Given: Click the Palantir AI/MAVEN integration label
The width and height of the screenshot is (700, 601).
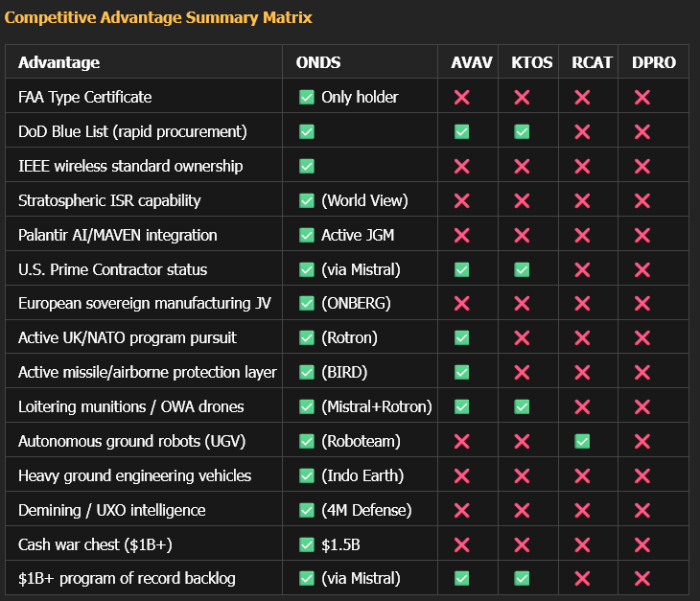Looking at the screenshot, I should (x=117, y=235).
